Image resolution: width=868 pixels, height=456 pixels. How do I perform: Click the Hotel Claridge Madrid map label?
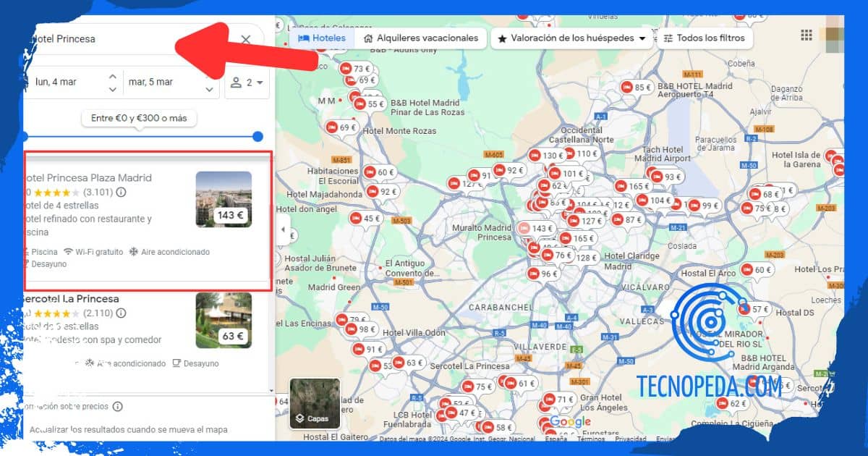point(632,261)
